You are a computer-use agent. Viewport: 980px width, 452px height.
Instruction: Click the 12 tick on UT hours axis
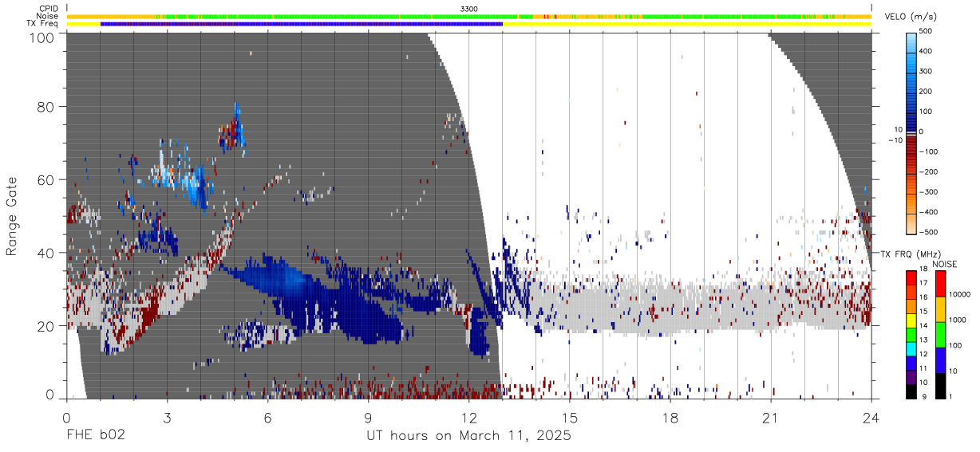coord(469,419)
